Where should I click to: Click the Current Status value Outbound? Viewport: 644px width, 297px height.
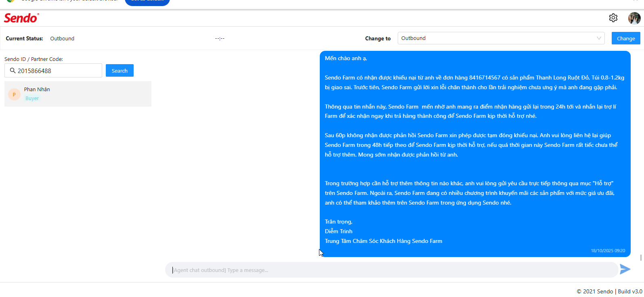tap(62, 39)
